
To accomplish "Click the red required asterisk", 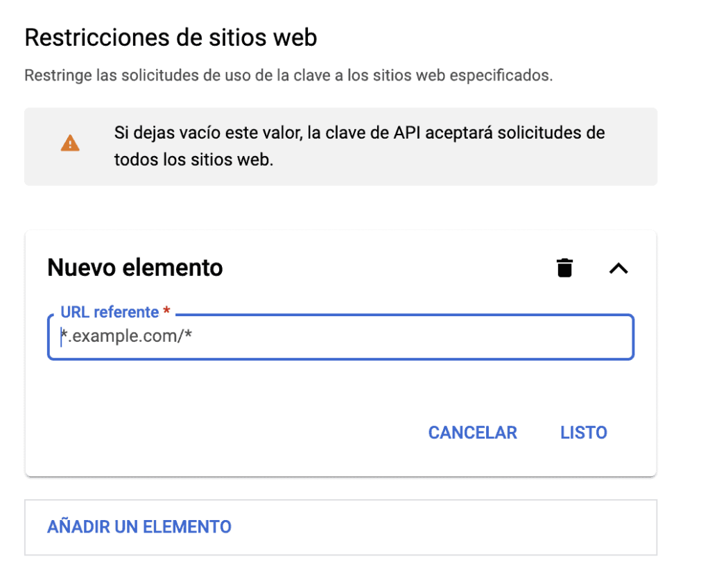I will coord(166,312).
